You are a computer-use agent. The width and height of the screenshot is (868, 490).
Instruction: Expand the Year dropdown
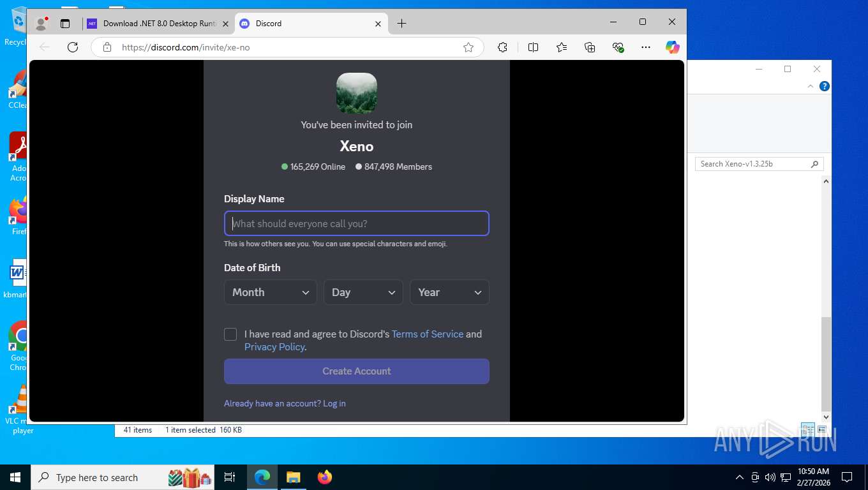(449, 292)
